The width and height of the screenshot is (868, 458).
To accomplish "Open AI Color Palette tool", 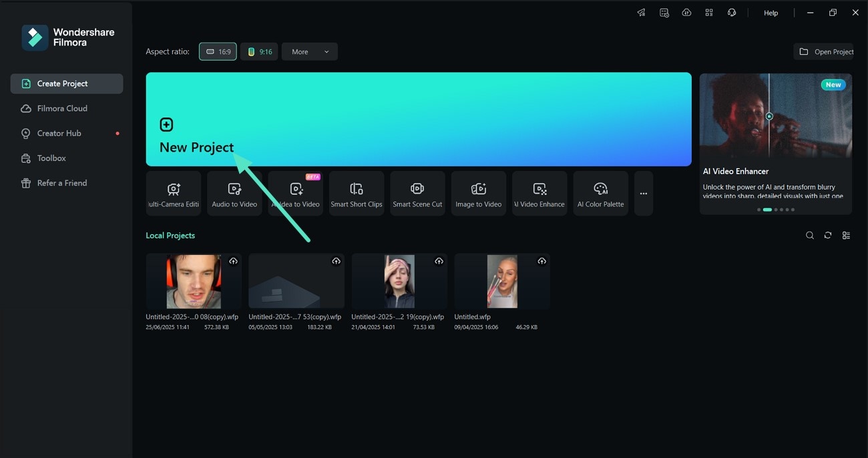I will point(600,193).
